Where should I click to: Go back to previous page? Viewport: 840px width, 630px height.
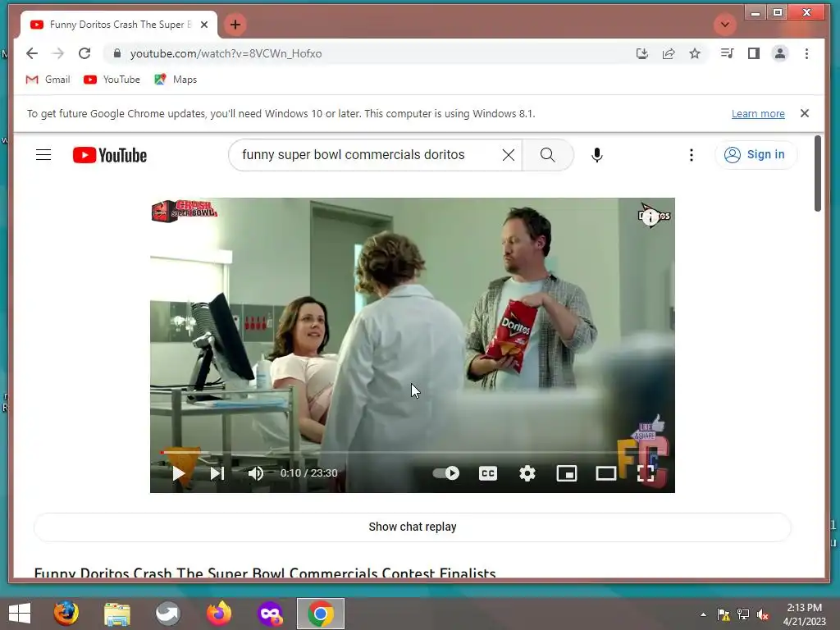click(32, 53)
